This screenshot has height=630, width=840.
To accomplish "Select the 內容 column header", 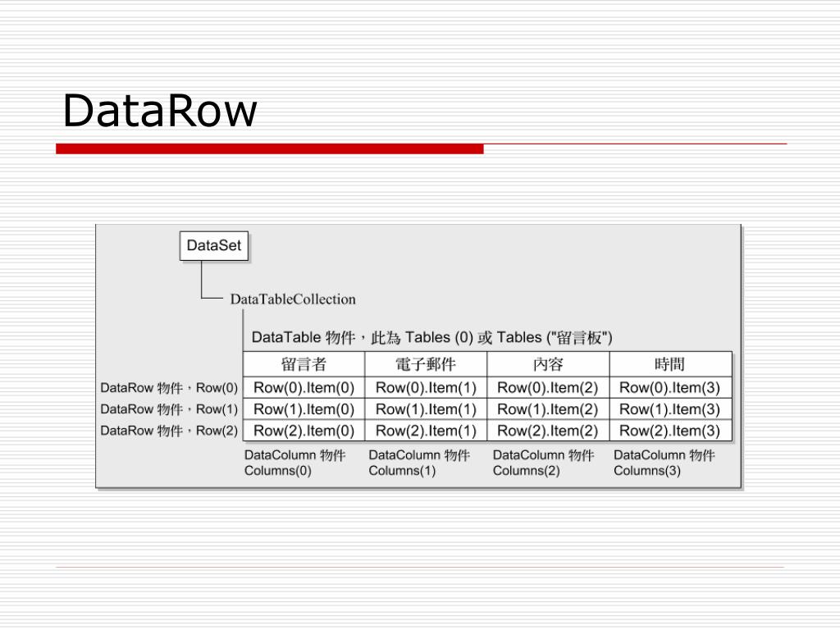I will click(x=548, y=364).
